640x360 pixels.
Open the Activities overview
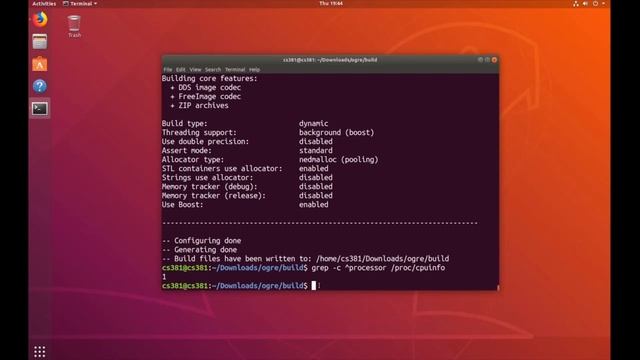(x=44, y=4)
